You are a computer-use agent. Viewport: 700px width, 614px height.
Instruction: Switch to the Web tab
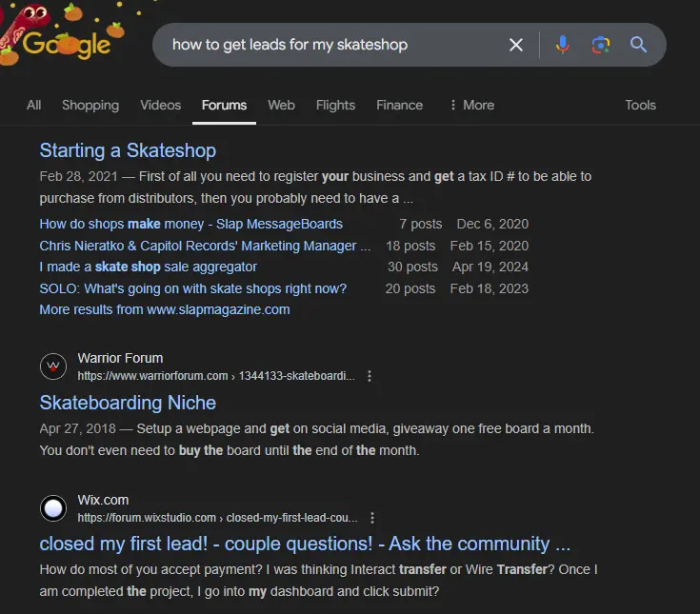[281, 105]
